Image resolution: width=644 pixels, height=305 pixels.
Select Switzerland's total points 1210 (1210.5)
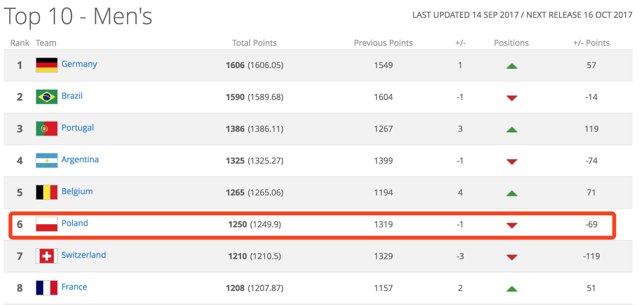255,256
